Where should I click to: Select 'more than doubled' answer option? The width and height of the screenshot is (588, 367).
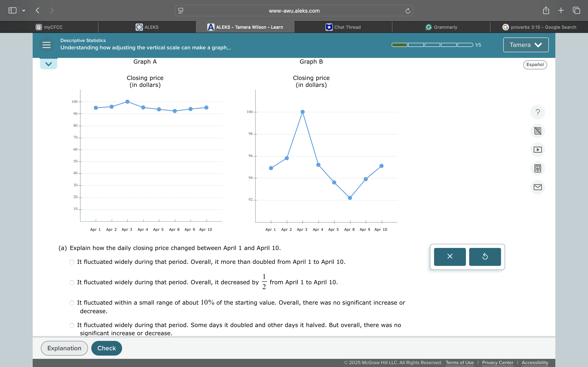(72, 262)
